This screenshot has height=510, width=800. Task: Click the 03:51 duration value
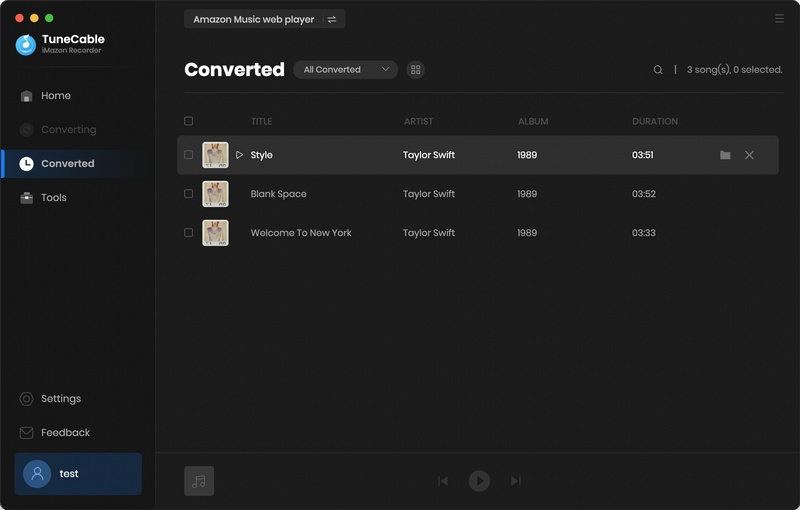pyautogui.click(x=643, y=155)
